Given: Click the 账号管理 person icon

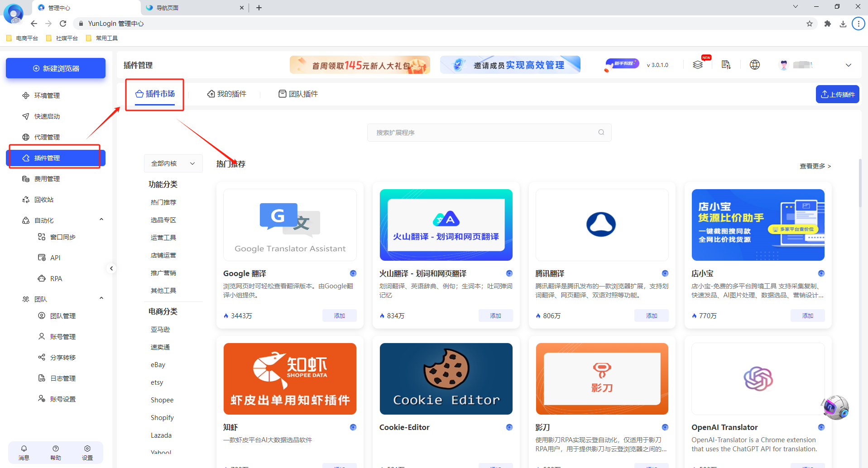Looking at the screenshot, I should (x=42, y=336).
